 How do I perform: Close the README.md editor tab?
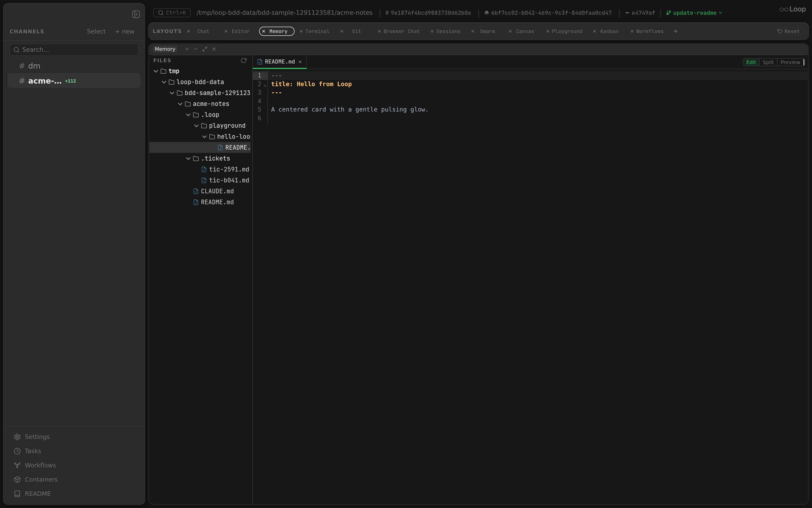pos(300,62)
